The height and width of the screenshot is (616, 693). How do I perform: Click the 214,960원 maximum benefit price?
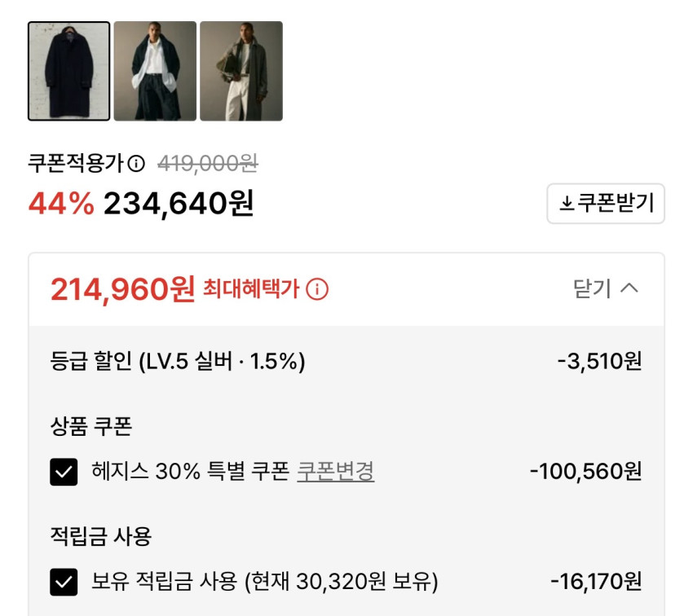click(x=122, y=288)
